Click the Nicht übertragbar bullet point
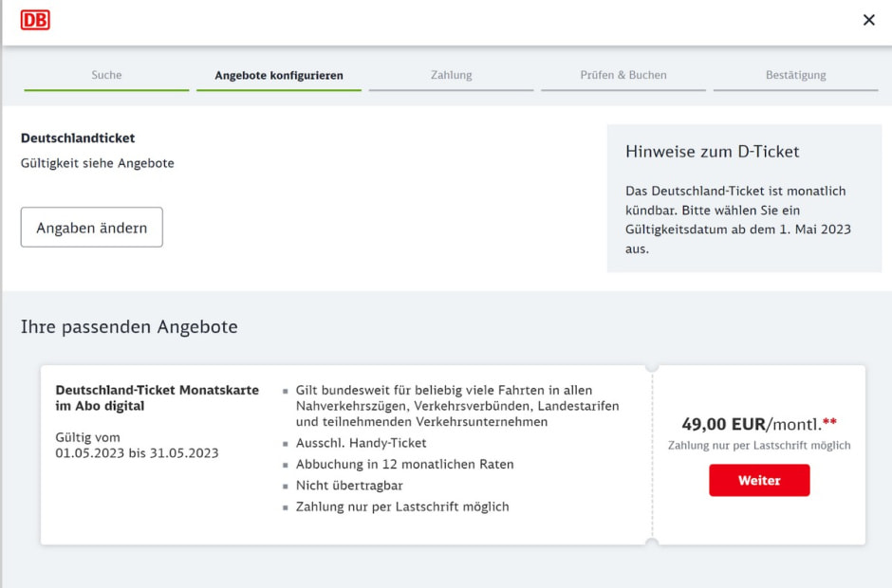 coord(349,486)
